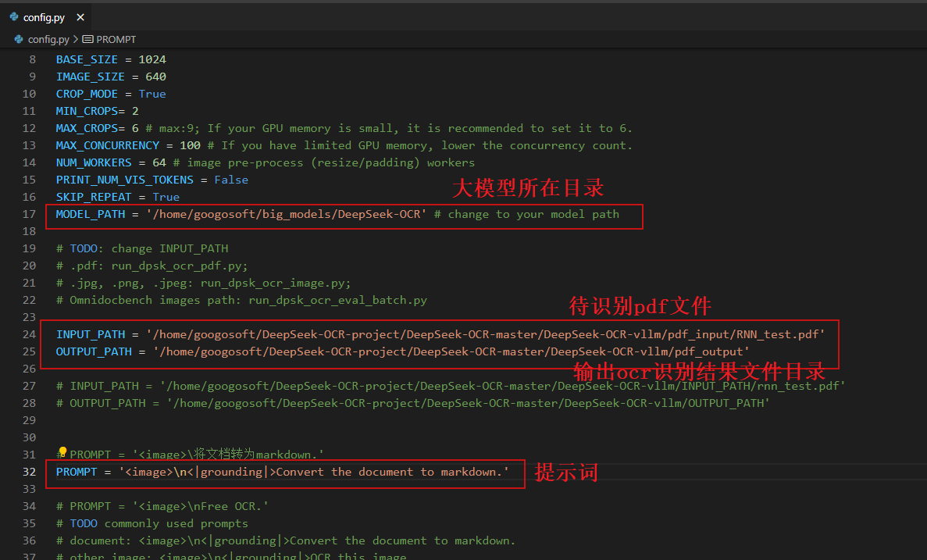Click the SKIP_REPEAT variable
927x560 pixels.
coord(94,197)
